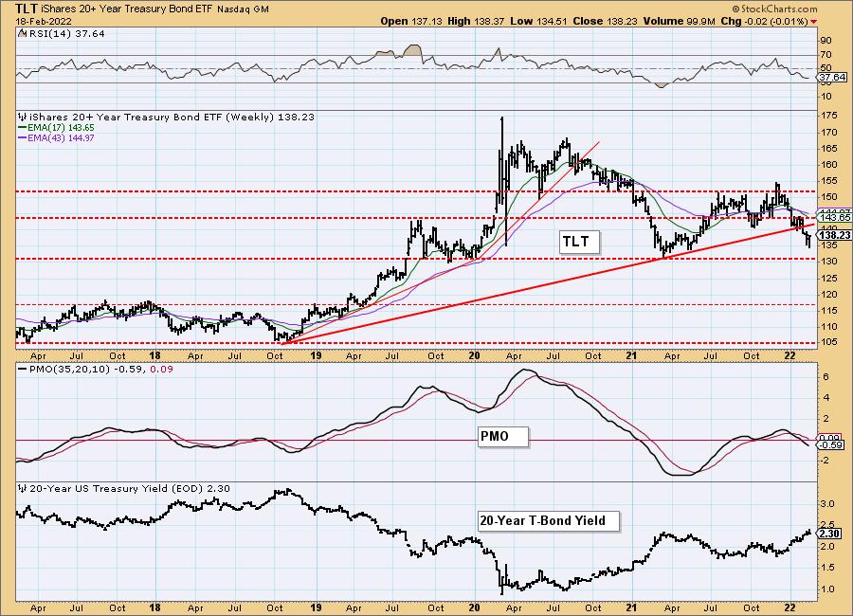
Task: Click the 175 label on the price axis
Action: click(x=830, y=116)
